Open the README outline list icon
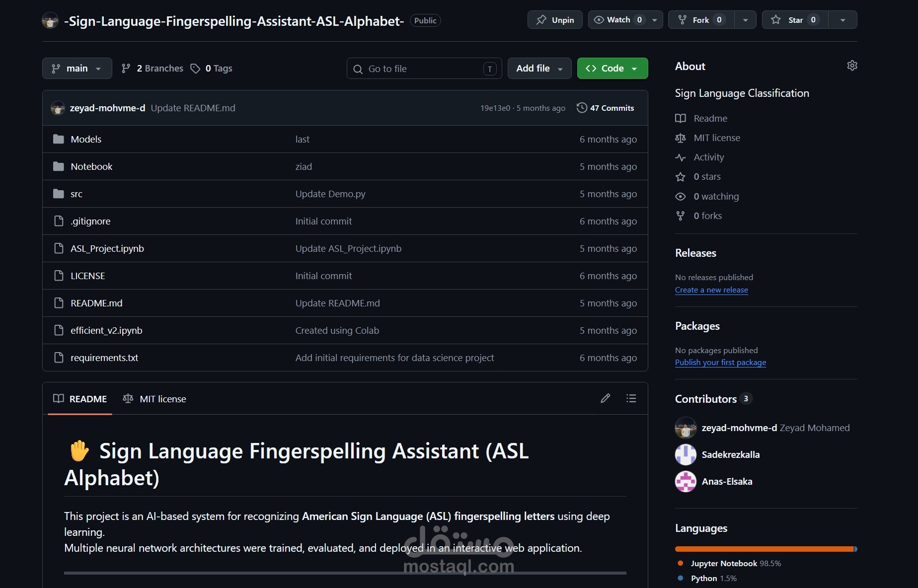Viewport: 918px width, 588px height. click(631, 398)
